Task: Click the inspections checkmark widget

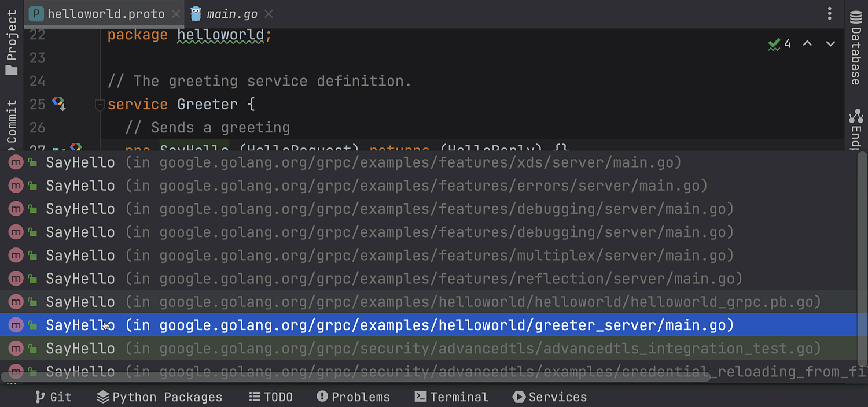Action: pos(779,44)
